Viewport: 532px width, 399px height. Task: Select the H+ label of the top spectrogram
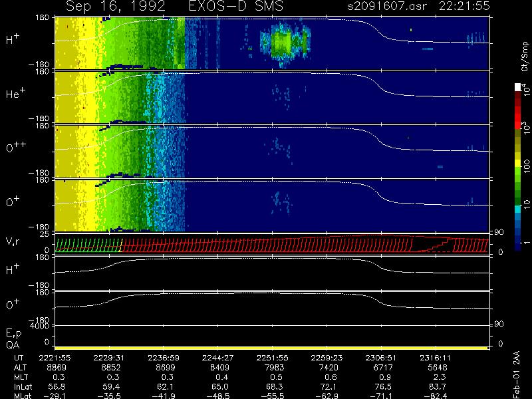13,39
